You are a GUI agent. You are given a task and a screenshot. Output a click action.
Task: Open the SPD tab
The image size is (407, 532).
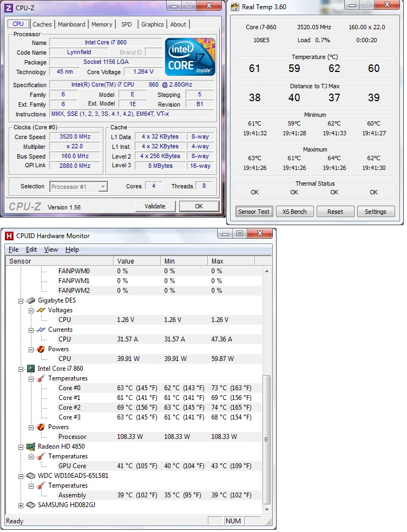127,24
